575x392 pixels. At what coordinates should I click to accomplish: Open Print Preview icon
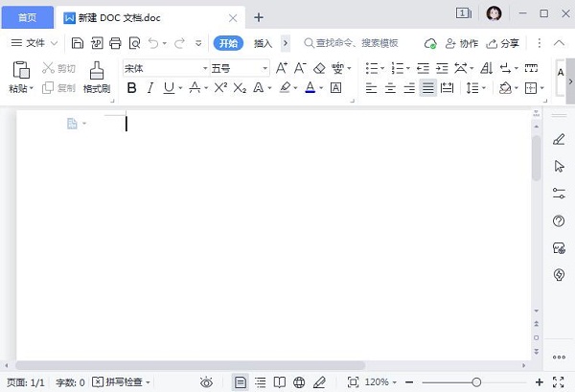tap(134, 43)
